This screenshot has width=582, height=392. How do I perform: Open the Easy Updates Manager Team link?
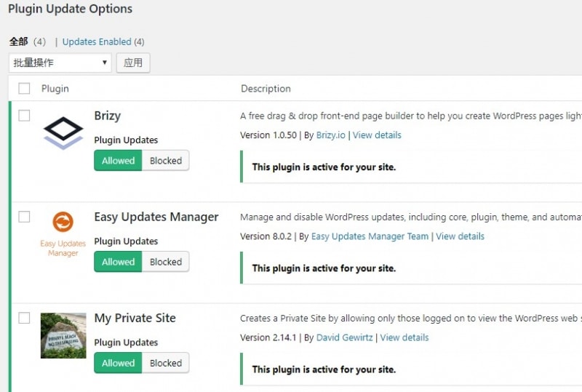[x=370, y=236]
